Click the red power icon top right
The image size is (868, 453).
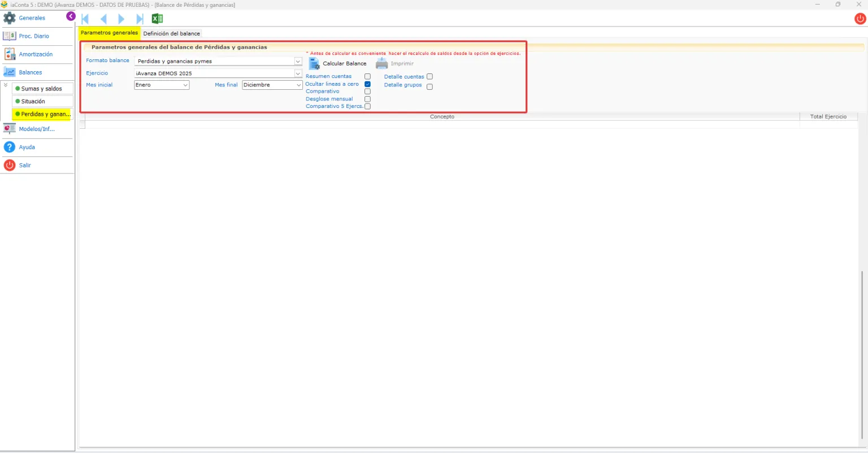pyautogui.click(x=860, y=19)
